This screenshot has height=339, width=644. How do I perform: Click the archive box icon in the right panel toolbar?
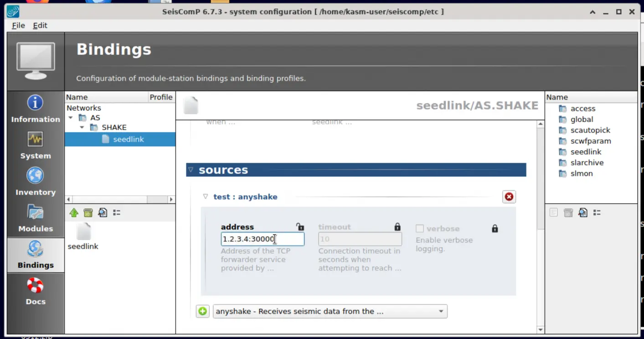[568, 213]
